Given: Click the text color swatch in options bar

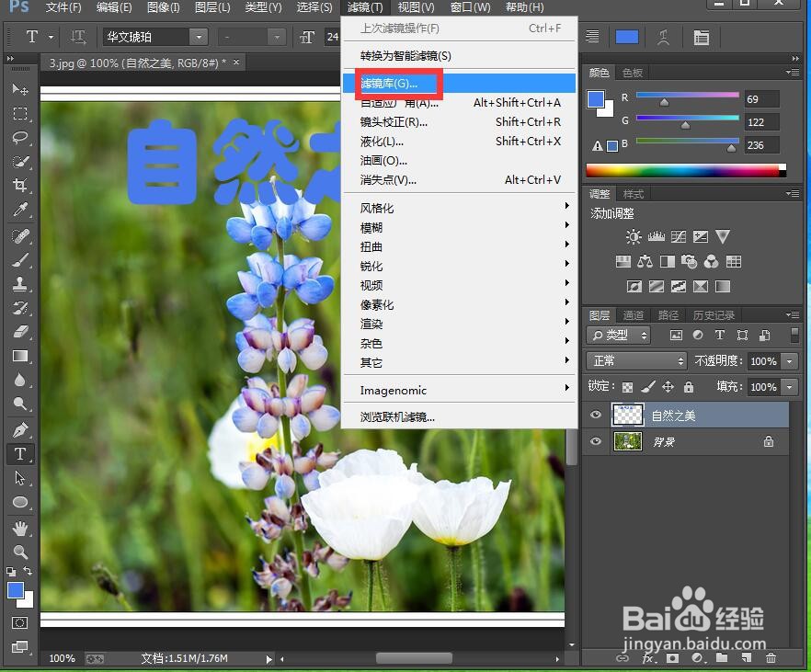Looking at the screenshot, I should pos(627,37).
